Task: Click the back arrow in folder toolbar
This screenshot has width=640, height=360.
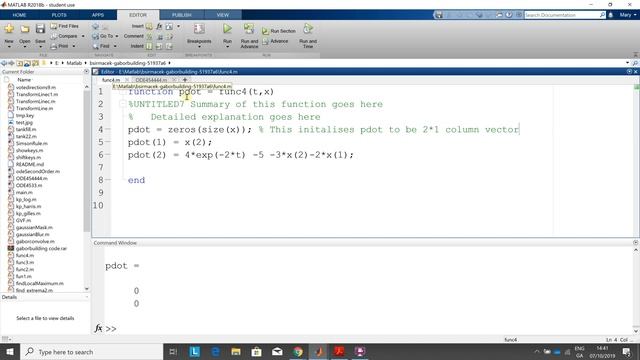Action: coord(4,63)
